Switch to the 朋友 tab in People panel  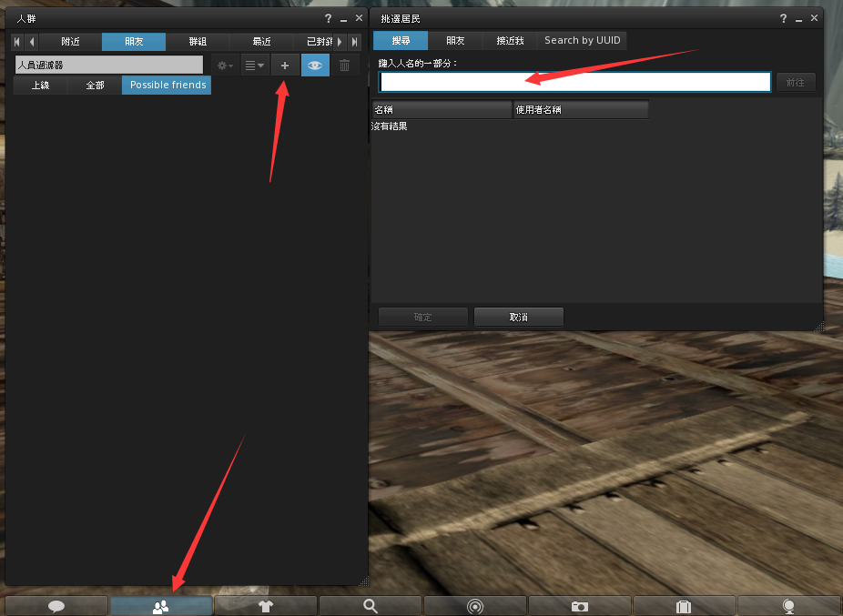click(134, 41)
